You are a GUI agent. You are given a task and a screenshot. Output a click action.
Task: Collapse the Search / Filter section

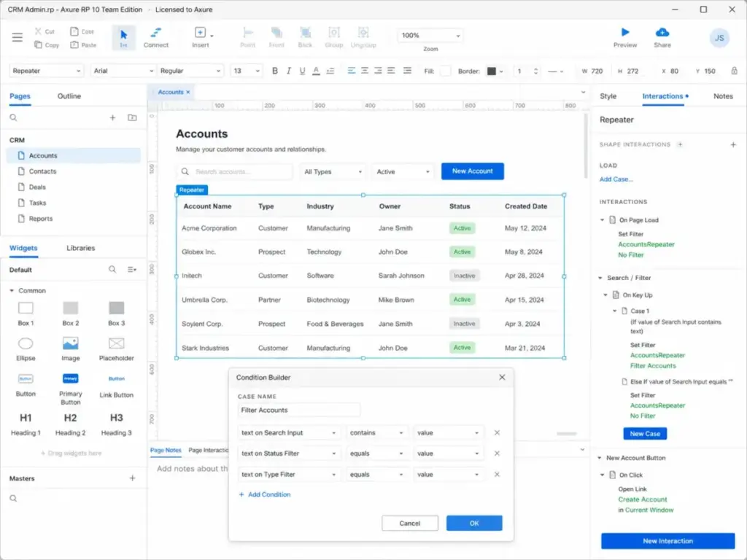pos(600,278)
